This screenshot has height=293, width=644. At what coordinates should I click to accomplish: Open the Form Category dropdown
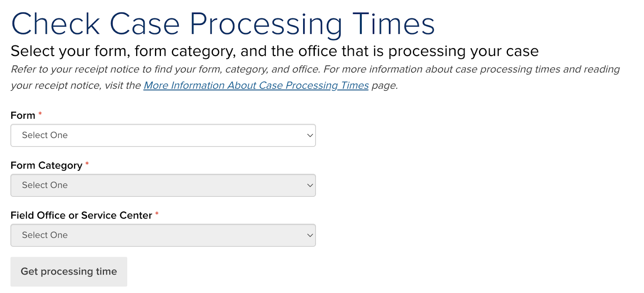[x=163, y=185]
